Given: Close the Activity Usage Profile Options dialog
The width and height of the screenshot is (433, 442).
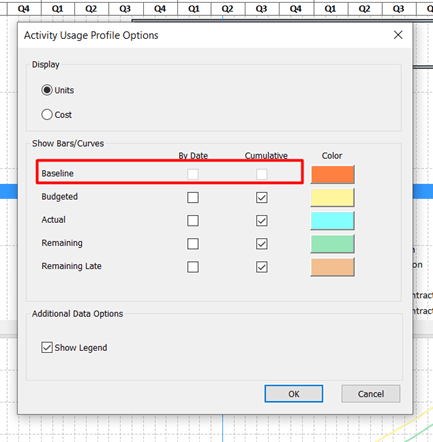Looking at the screenshot, I should point(398,35).
